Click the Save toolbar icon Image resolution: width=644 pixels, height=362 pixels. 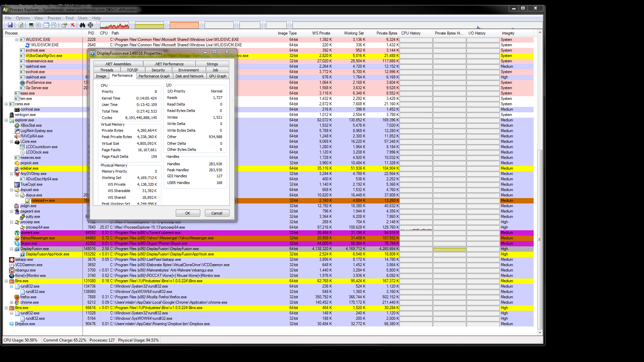coord(10,25)
